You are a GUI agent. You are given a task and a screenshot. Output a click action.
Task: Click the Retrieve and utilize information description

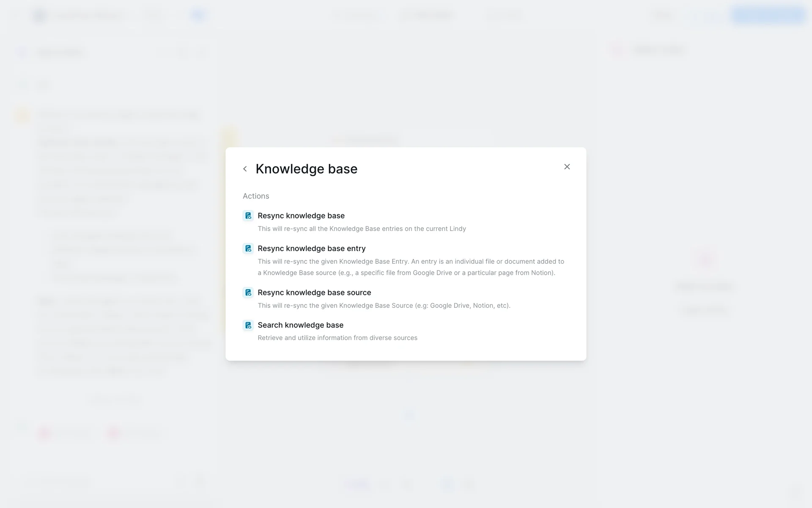(x=337, y=338)
